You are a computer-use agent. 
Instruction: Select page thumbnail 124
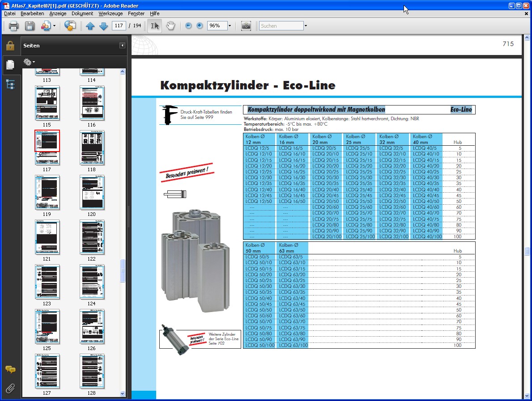pyautogui.click(x=92, y=282)
